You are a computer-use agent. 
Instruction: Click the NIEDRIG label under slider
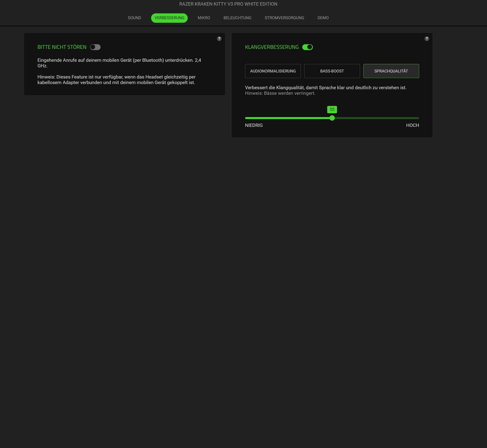[254, 125]
